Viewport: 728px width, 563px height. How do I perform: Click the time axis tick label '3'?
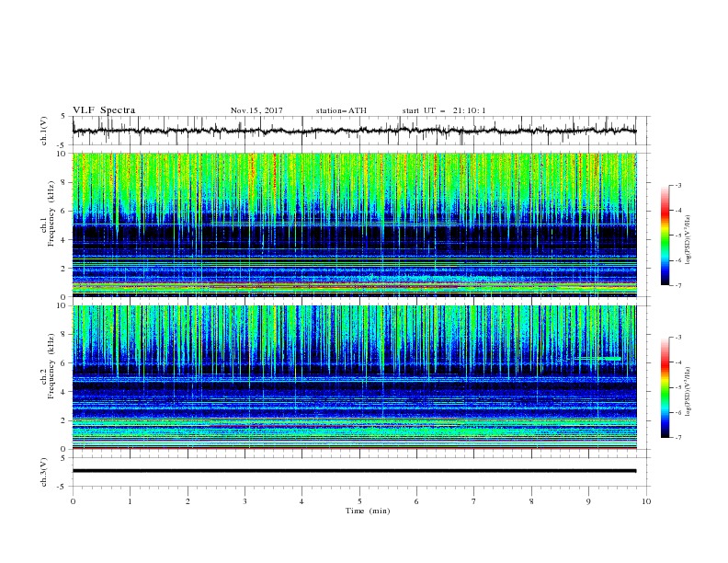coord(245,501)
